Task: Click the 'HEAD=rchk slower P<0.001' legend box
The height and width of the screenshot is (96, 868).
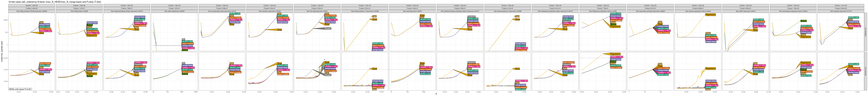Action: point(20,89)
